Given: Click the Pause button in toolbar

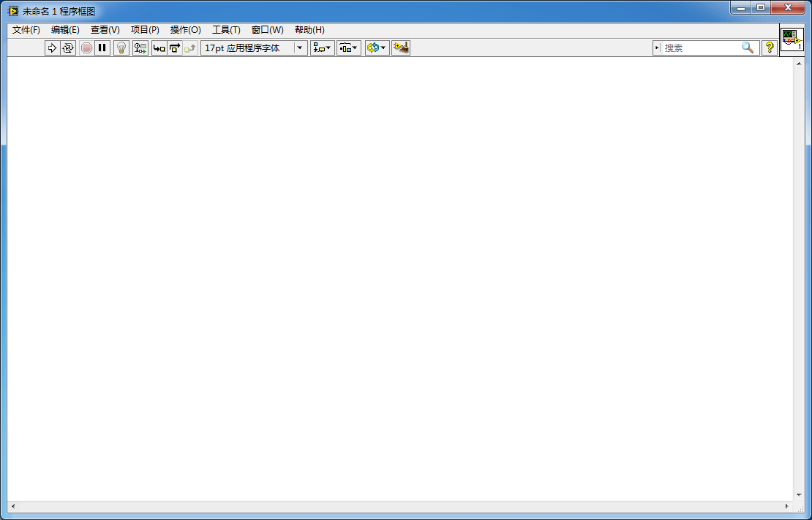Looking at the screenshot, I should (x=102, y=48).
